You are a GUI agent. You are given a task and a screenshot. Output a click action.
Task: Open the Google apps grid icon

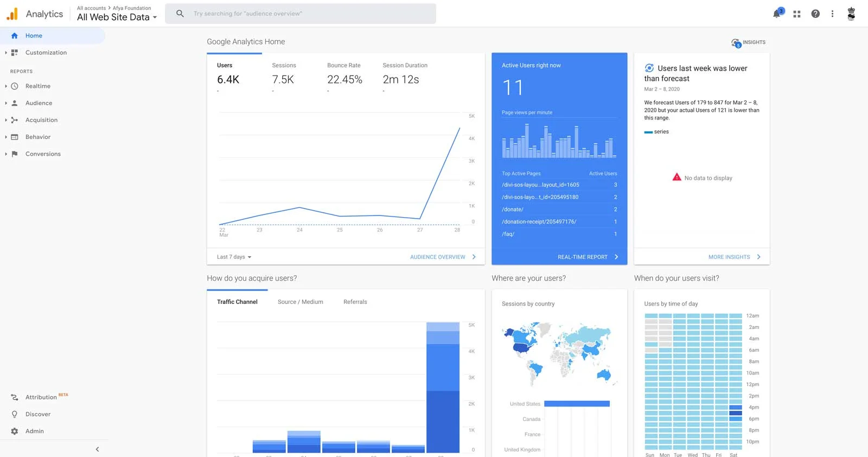click(x=797, y=14)
